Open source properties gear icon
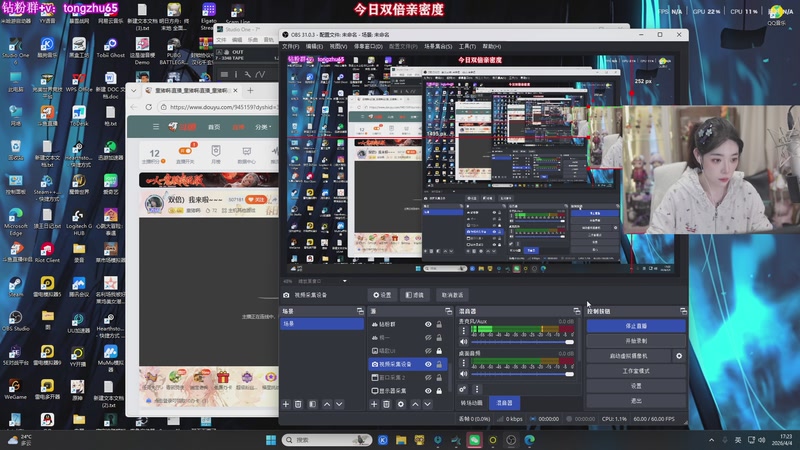 click(401, 404)
